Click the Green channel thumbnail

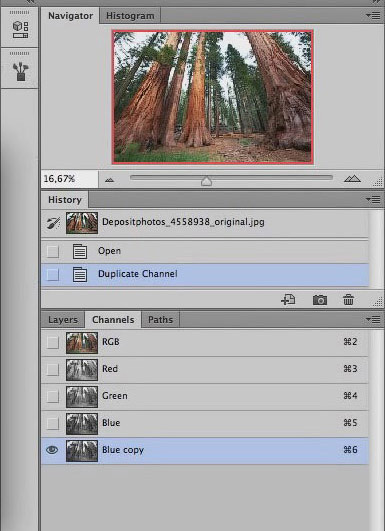[82, 397]
